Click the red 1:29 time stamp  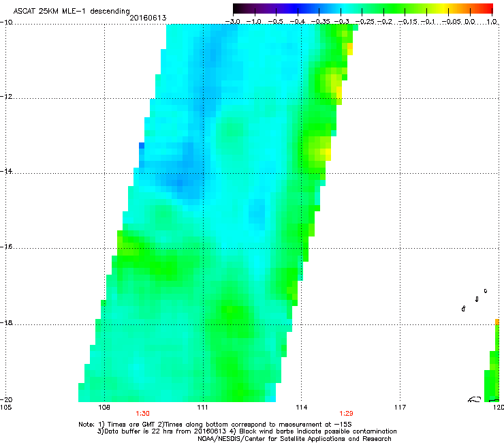click(346, 414)
